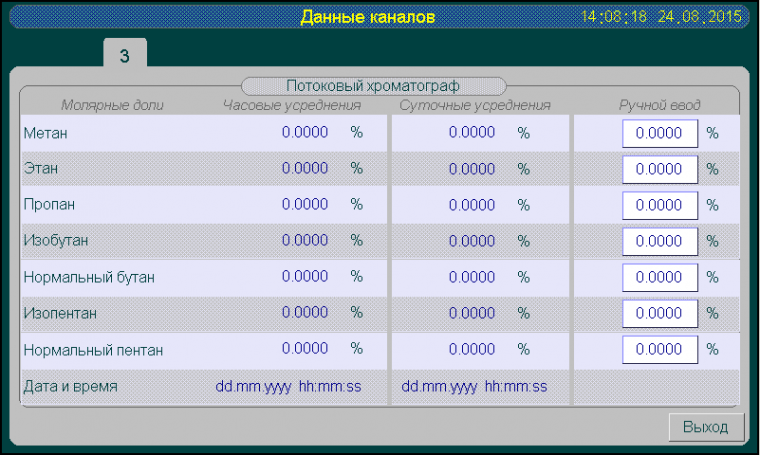
Task: Click the daily averaging date-time value
Action: pos(474,386)
